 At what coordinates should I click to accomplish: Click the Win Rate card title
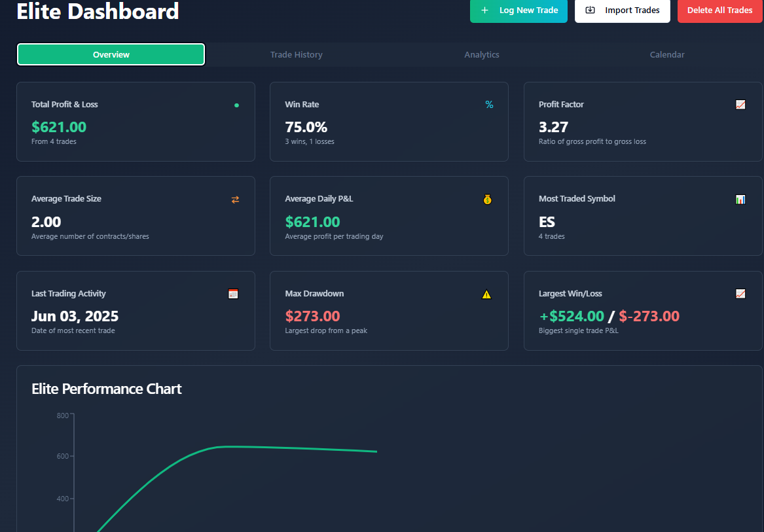pyautogui.click(x=302, y=104)
